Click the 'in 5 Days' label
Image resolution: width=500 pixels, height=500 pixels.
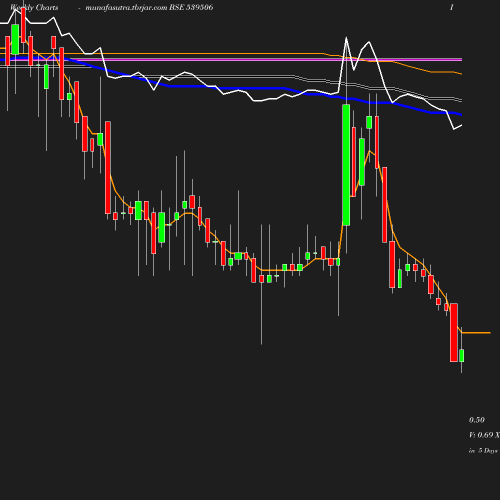point(483,451)
